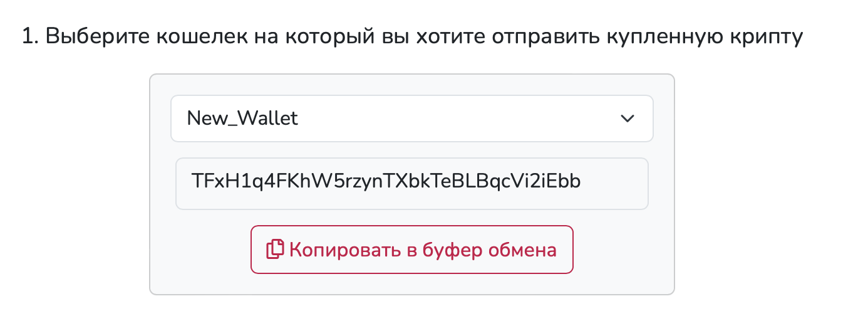This screenshot has width=868, height=311.
Task: Expand the wallet selection combo box
Action: pyautogui.click(x=411, y=119)
